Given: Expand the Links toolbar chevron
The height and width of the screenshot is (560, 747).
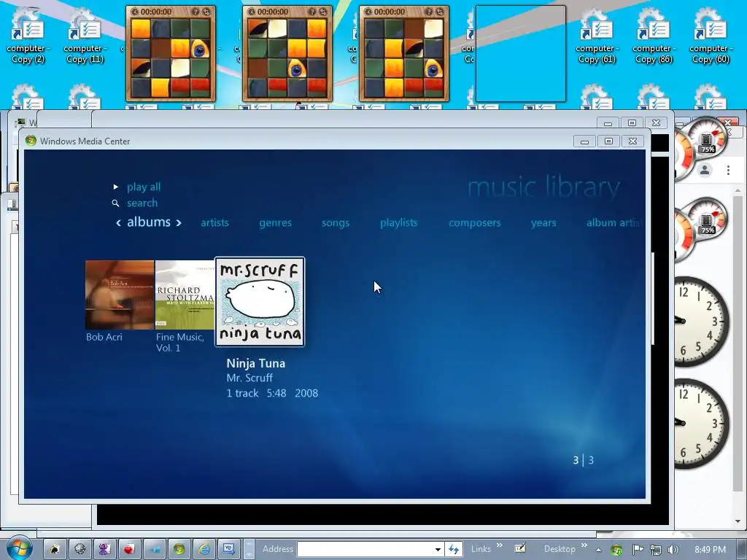Looking at the screenshot, I should click(499, 545).
